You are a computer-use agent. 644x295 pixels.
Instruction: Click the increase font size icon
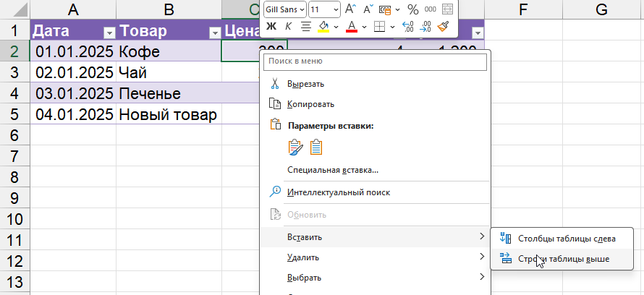click(350, 9)
